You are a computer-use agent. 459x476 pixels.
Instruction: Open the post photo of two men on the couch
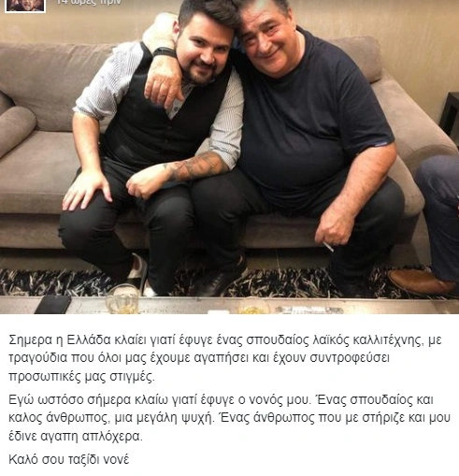(x=229, y=157)
